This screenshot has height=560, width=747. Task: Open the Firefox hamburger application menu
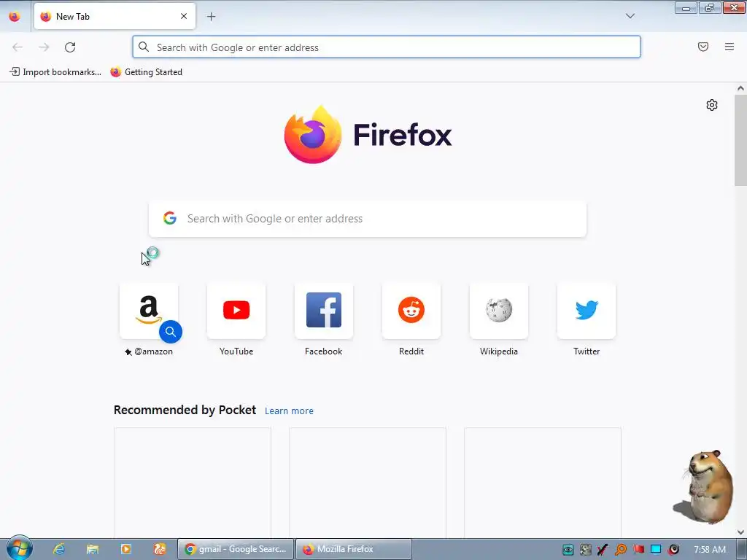tap(729, 47)
